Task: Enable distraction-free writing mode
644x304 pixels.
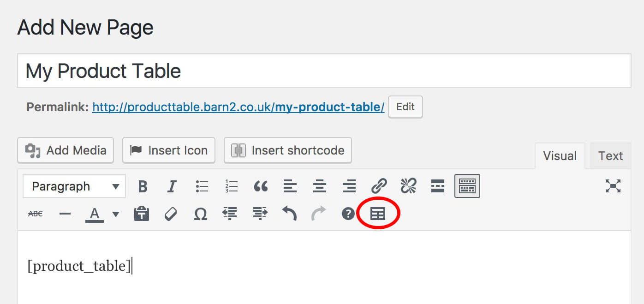Action: [613, 186]
